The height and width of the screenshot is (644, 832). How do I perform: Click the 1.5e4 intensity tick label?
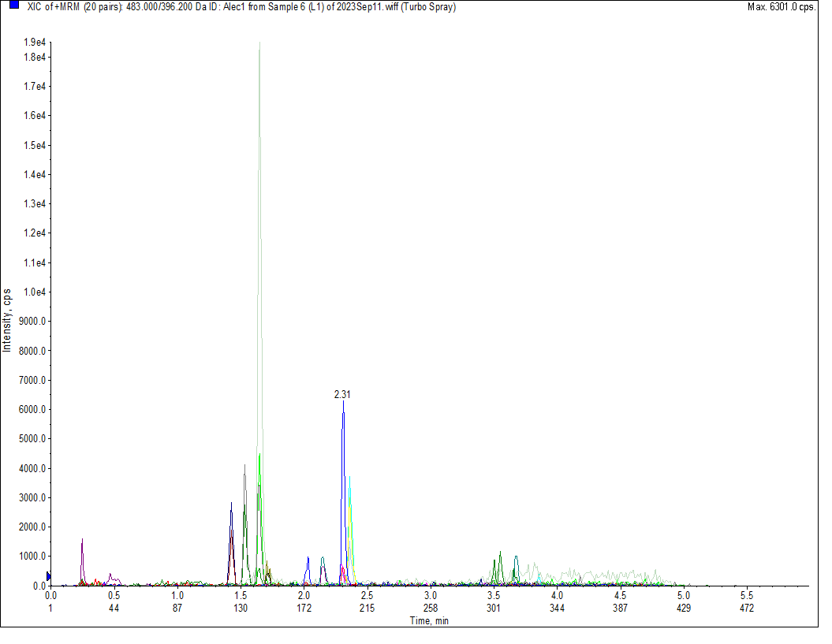tap(35, 145)
